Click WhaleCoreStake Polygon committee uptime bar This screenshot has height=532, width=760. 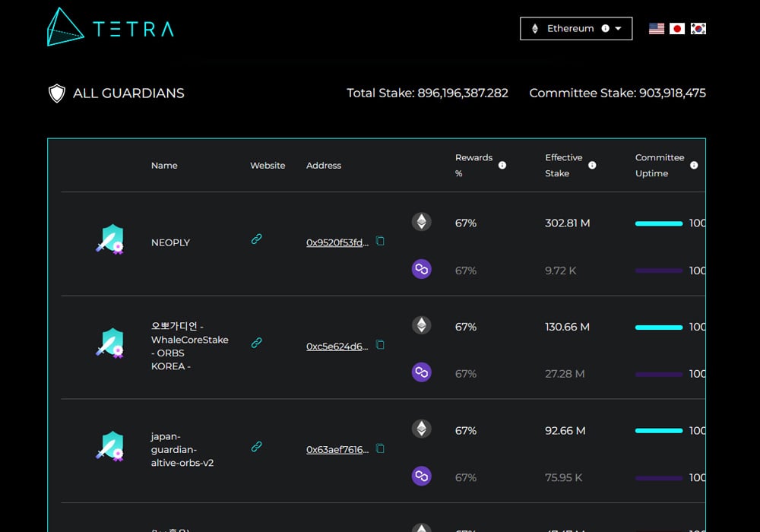point(659,374)
